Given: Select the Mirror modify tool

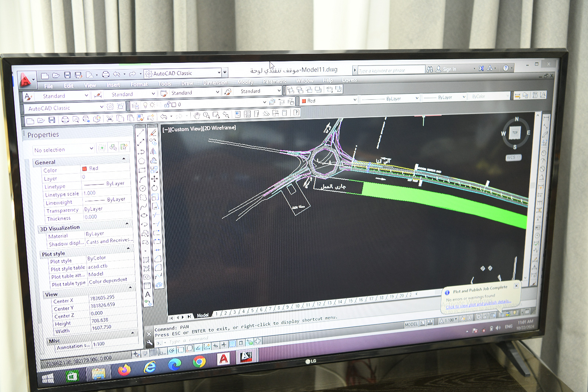Looking at the screenshot, I should 153,151.
